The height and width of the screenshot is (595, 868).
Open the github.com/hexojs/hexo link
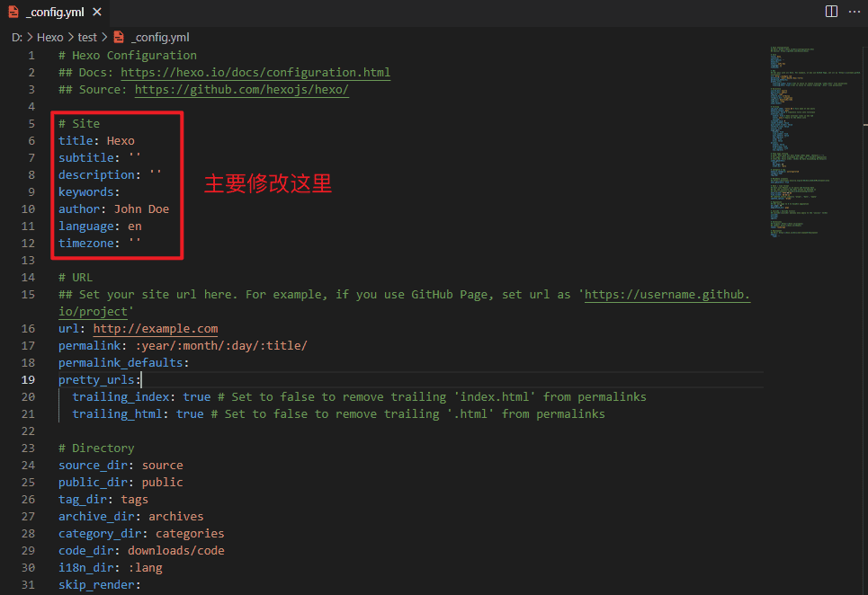pyautogui.click(x=241, y=90)
